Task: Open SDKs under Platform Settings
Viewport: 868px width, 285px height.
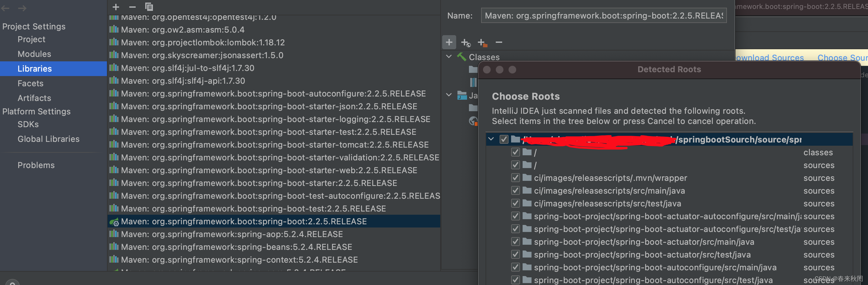Action: coord(28,125)
